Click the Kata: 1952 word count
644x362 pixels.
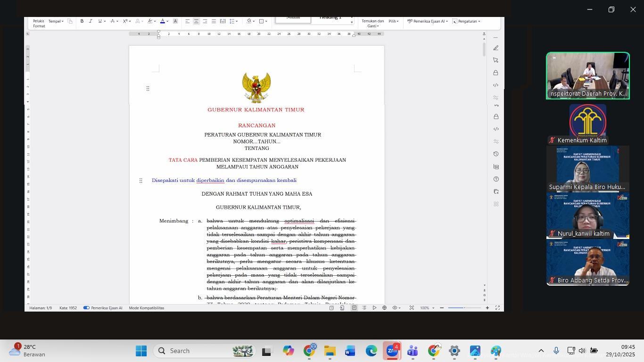[68, 308]
